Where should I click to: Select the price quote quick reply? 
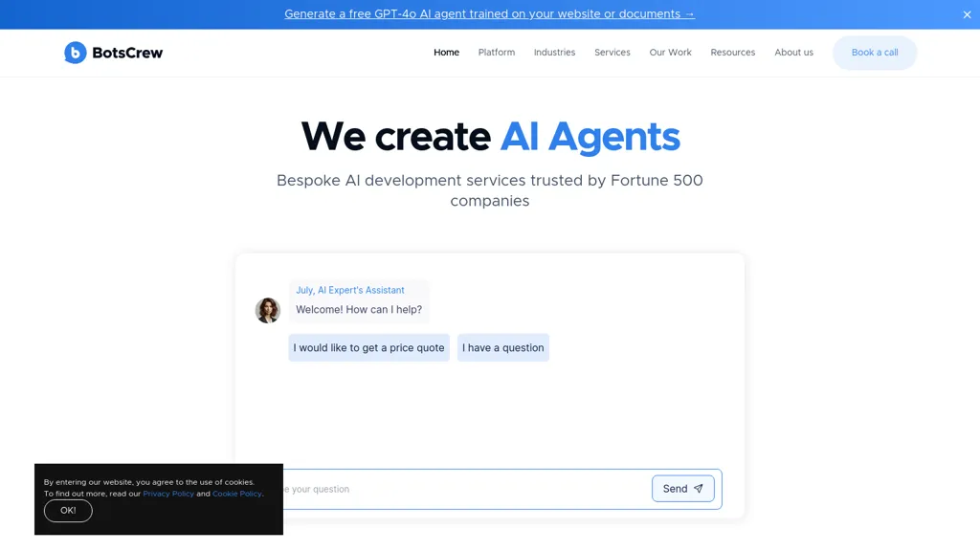point(368,347)
